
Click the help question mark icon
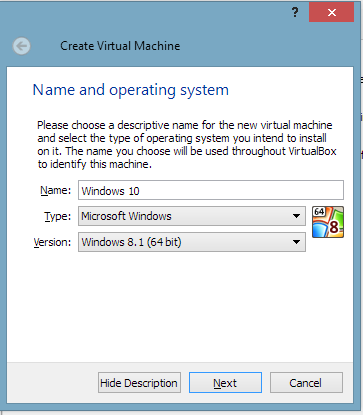295,13
